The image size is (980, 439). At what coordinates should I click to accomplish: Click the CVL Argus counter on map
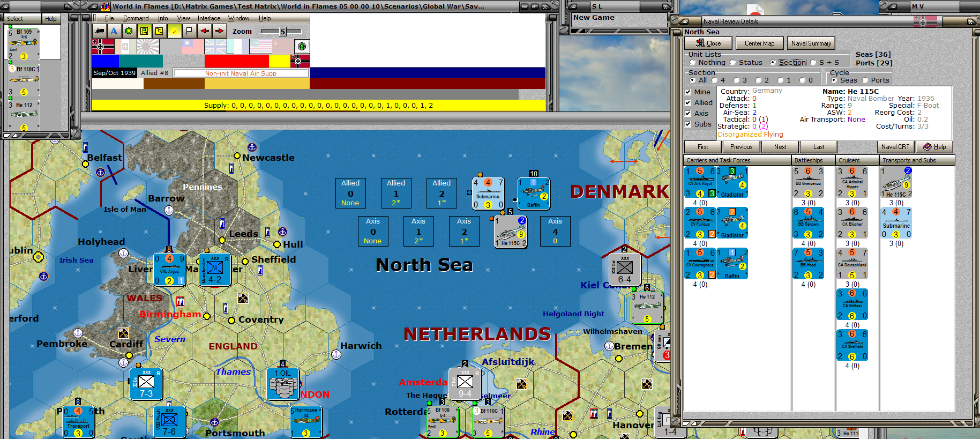(169, 270)
